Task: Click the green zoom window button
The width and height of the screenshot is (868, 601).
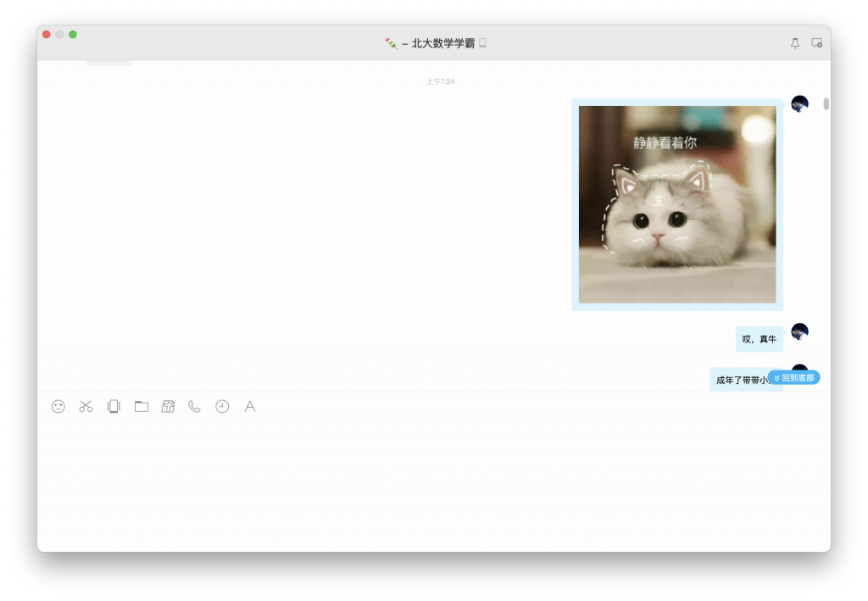Action: [73, 36]
